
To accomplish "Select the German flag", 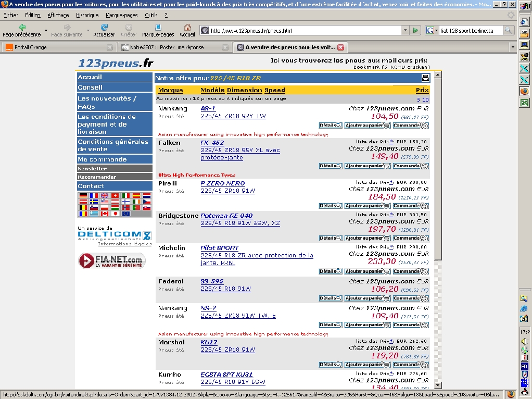I will coord(83,196).
